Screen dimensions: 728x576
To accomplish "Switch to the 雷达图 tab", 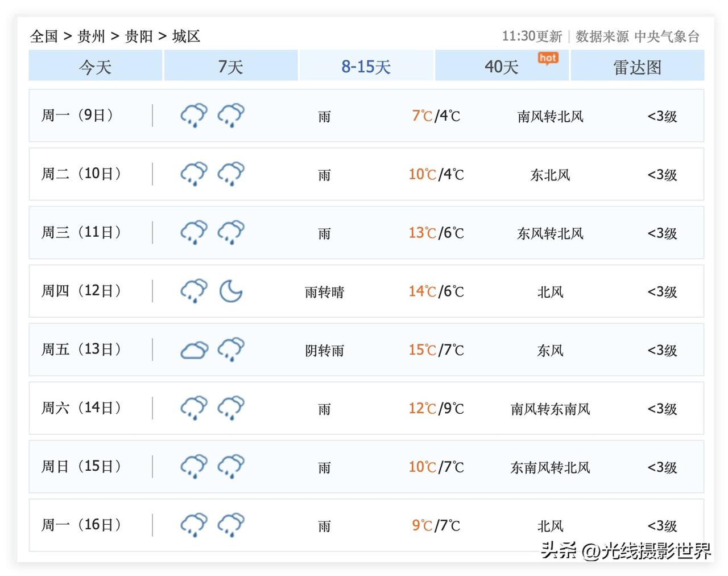I will tap(636, 66).
